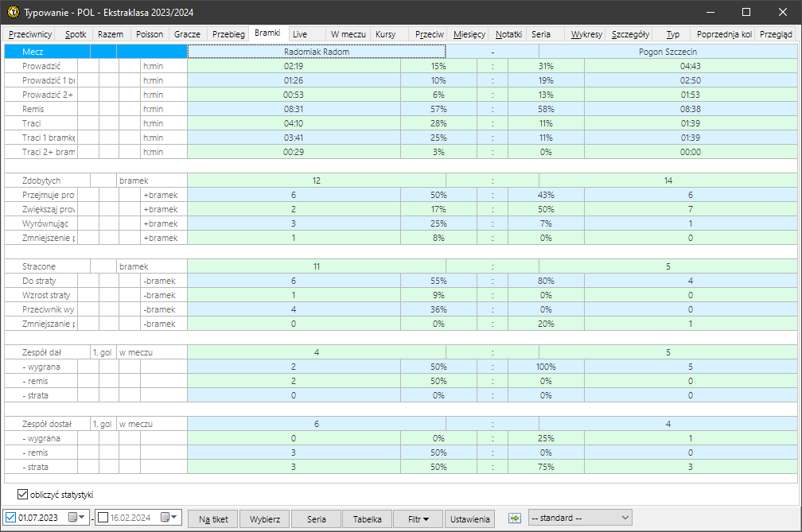Click the Pogon Szczecin column header
The width and height of the screenshot is (802, 532).
coord(668,52)
